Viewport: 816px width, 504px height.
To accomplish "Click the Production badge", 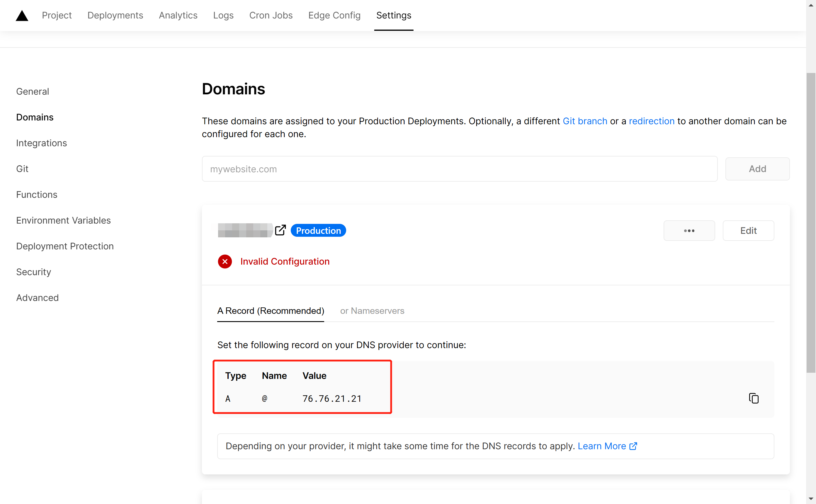I will coord(318,230).
